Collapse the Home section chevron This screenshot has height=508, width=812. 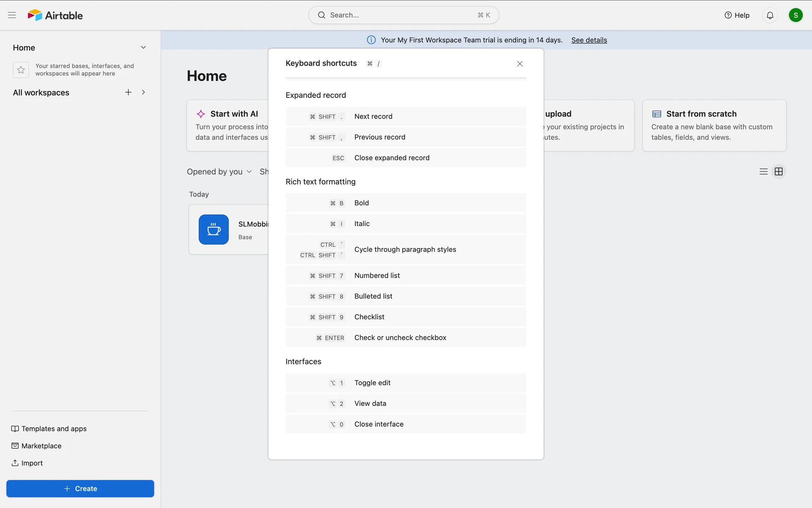pos(143,47)
